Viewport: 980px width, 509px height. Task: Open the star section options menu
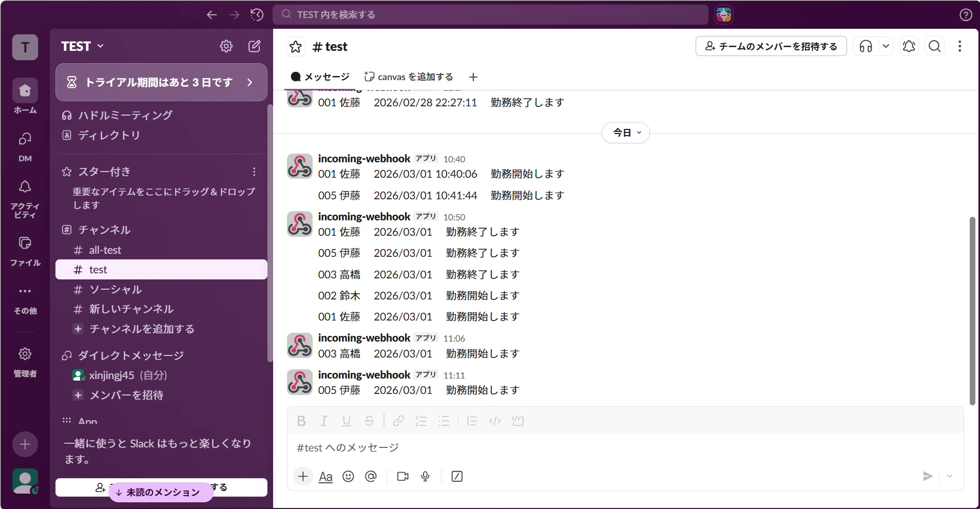[x=254, y=172]
